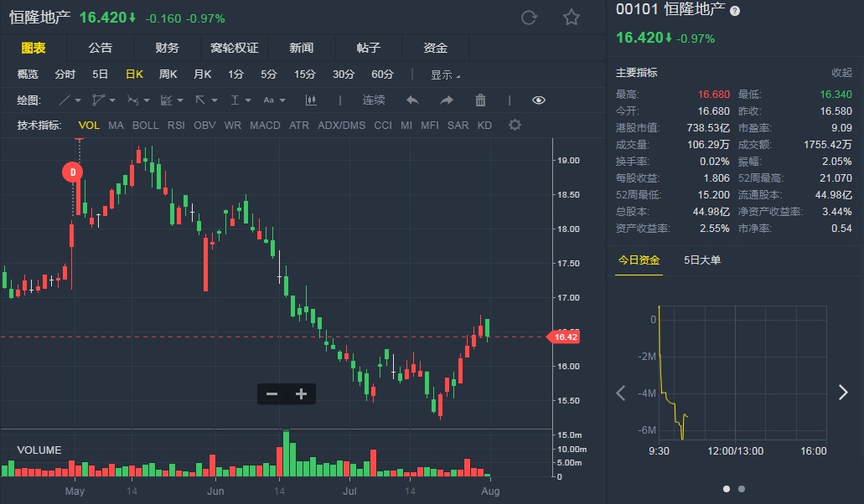Go to next panel with right arrow
The image size is (864, 504).
pos(843,393)
